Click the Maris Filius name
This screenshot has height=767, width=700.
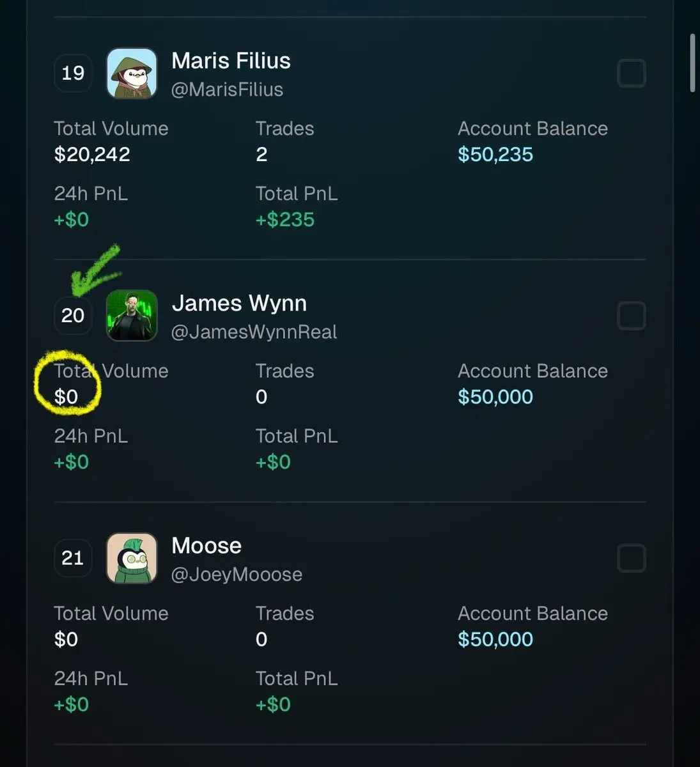tap(231, 61)
